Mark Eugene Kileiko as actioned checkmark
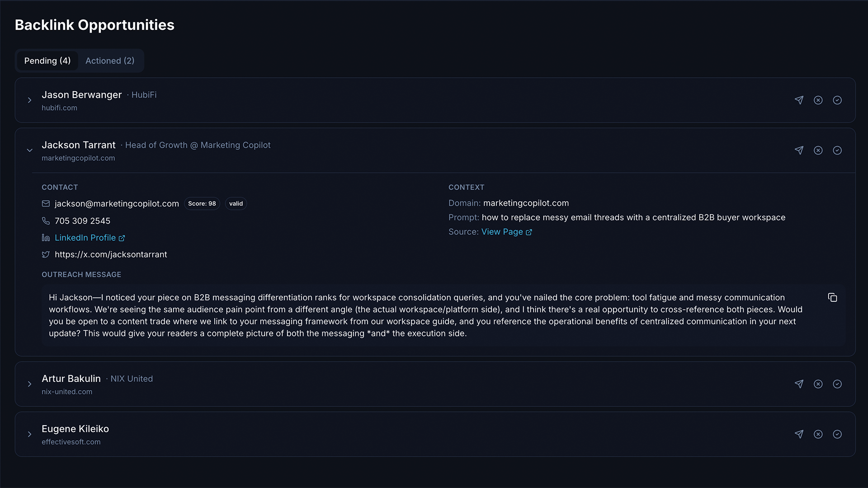 click(x=837, y=434)
